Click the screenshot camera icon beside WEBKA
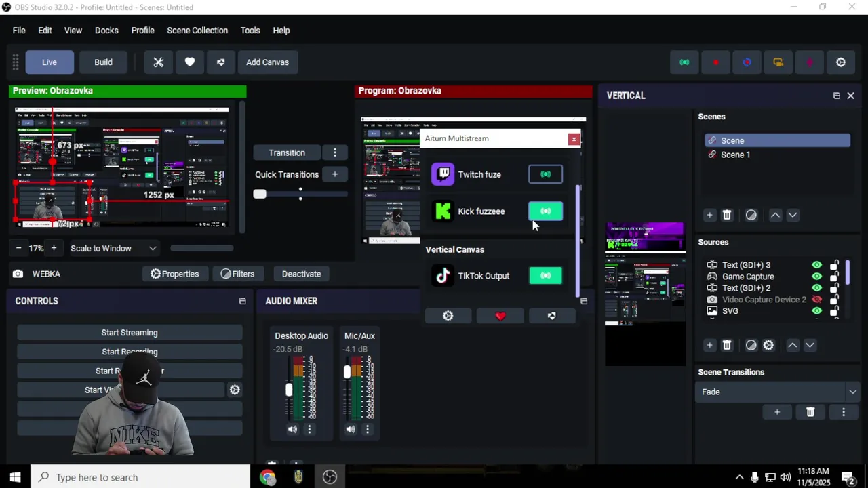Viewport: 868px width, 488px height. (18, 274)
